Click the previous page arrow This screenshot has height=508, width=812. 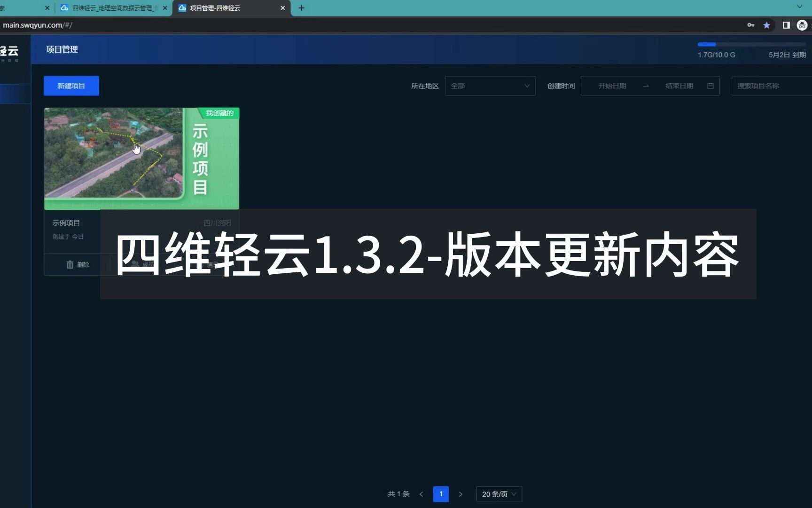tap(421, 494)
